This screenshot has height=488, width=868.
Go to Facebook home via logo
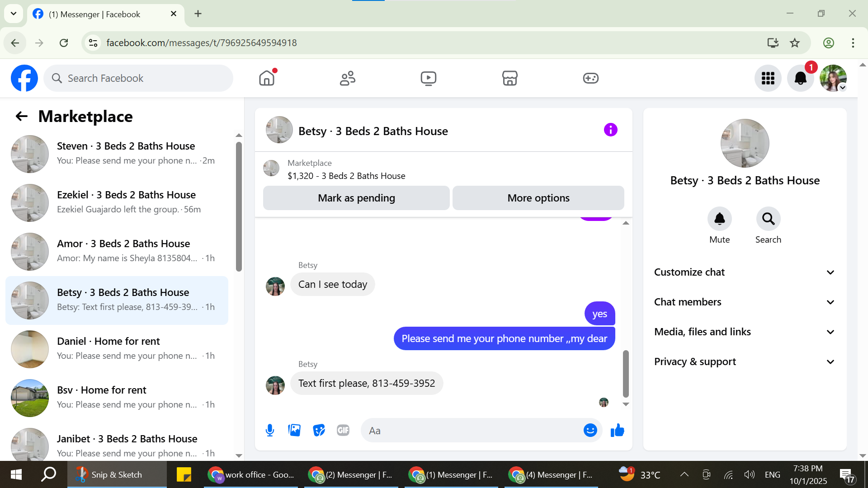pos(24,78)
